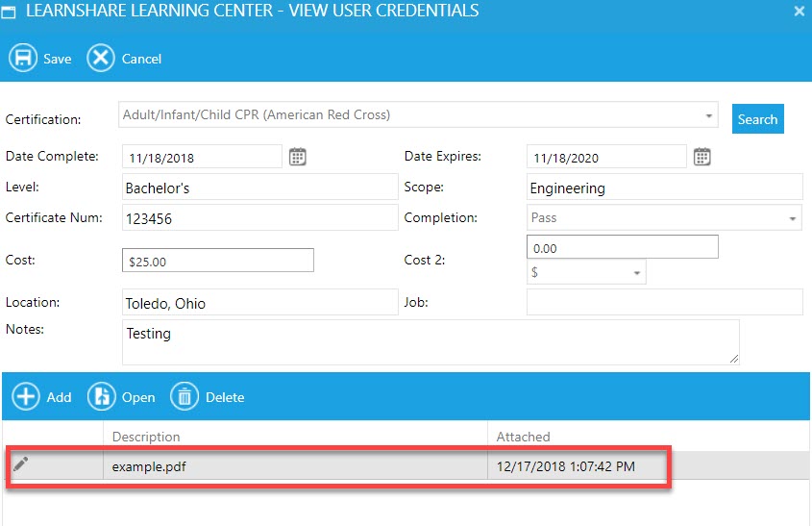Click the Location field with Toledo, Ohio
This screenshot has height=526, width=812.
pyautogui.click(x=259, y=303)
